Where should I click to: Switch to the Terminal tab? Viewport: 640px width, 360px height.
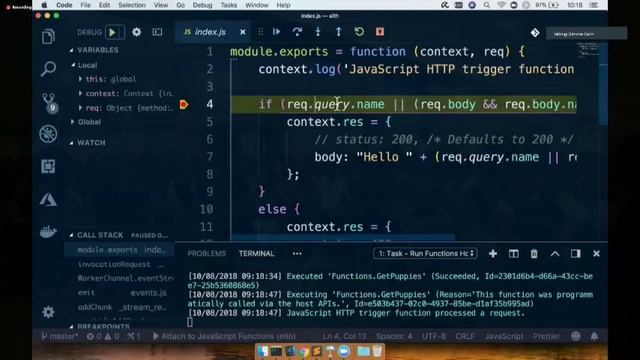pyautogui.click(x=256, y=253)
